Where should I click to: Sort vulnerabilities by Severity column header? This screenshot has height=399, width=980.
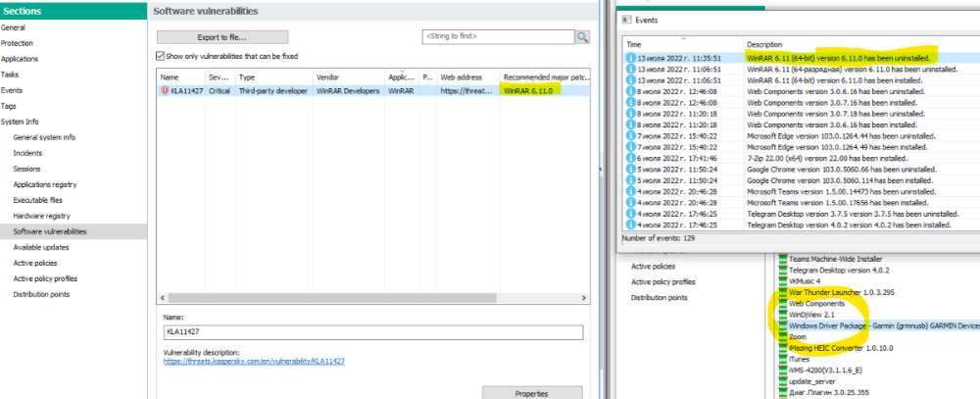(220, 76)
